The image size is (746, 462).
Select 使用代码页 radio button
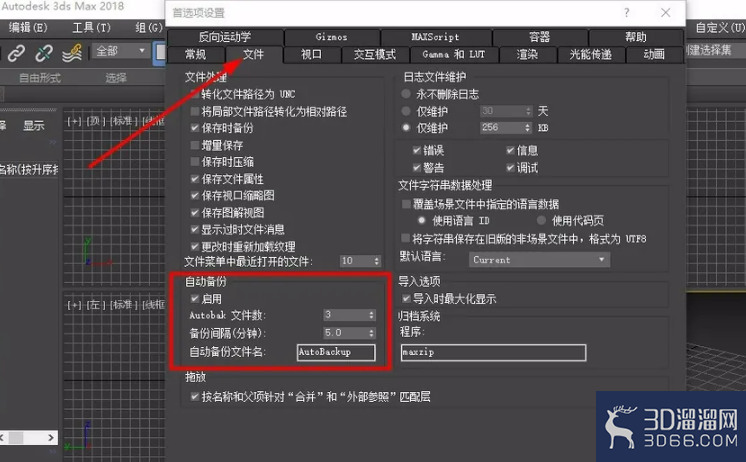[541, 220]
